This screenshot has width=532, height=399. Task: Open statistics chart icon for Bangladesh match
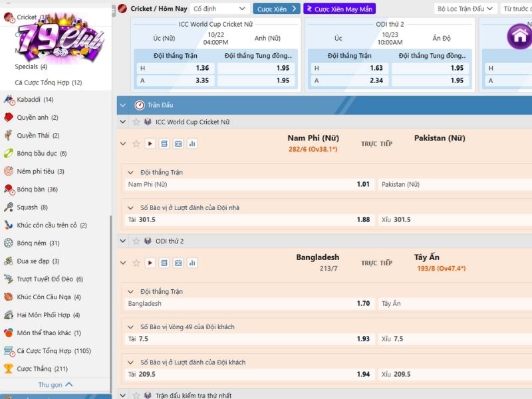click(x=192, y=263)
